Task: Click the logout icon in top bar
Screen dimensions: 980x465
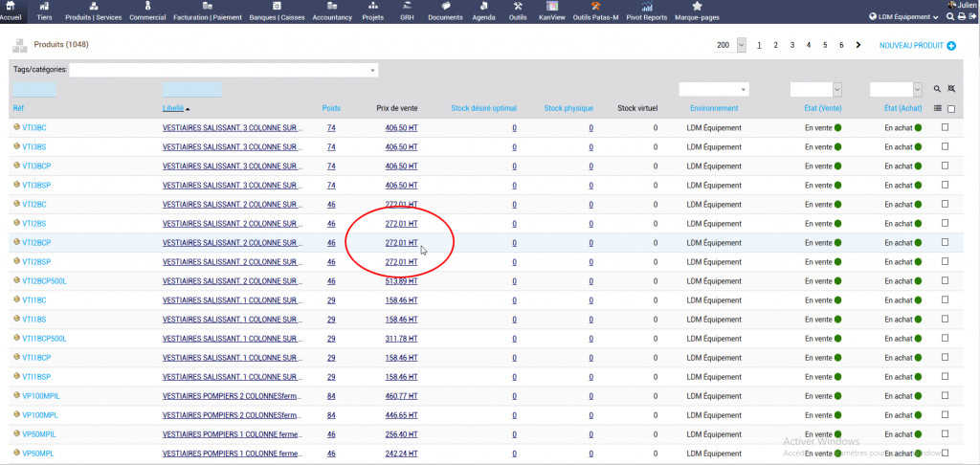Action: pyautogui.click(x=972, y=17)
